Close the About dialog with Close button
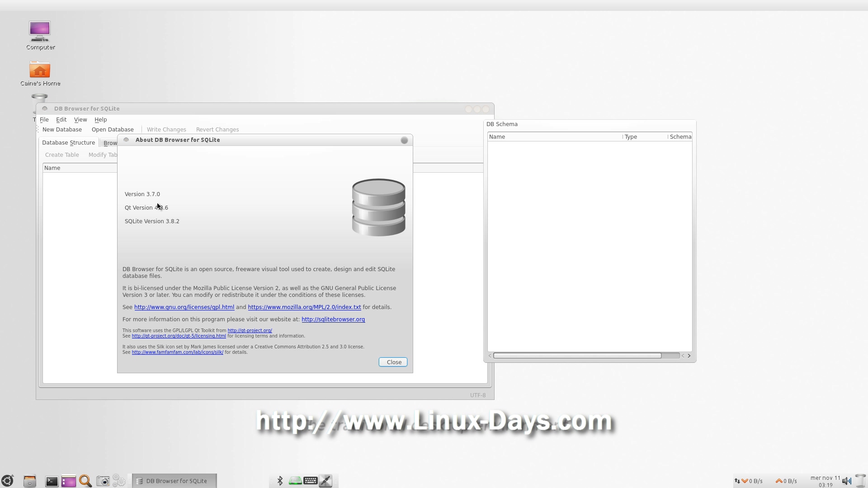The height and width of the screenshot is (488, 868). click(x=393, y=362)
